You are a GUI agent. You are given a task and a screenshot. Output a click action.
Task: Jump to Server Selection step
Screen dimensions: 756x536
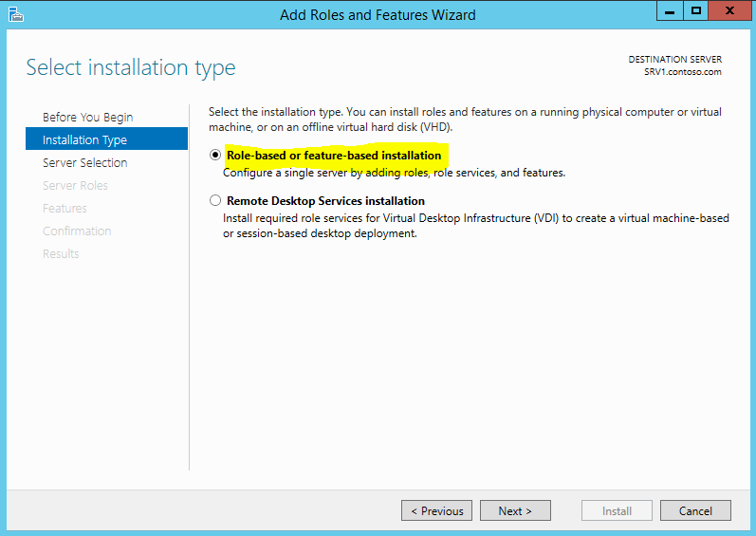[84, 163]
